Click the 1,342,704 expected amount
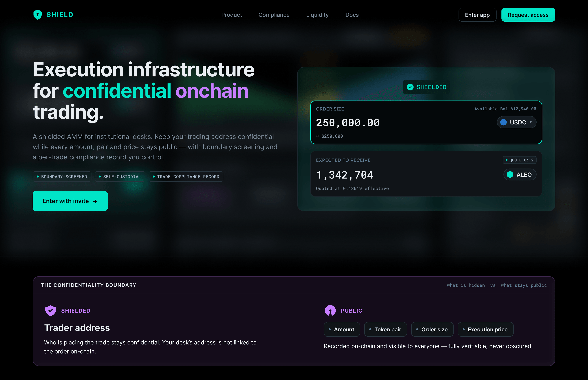Image resolution: width=588 pixels, height=380 pixels. [345, 175]
